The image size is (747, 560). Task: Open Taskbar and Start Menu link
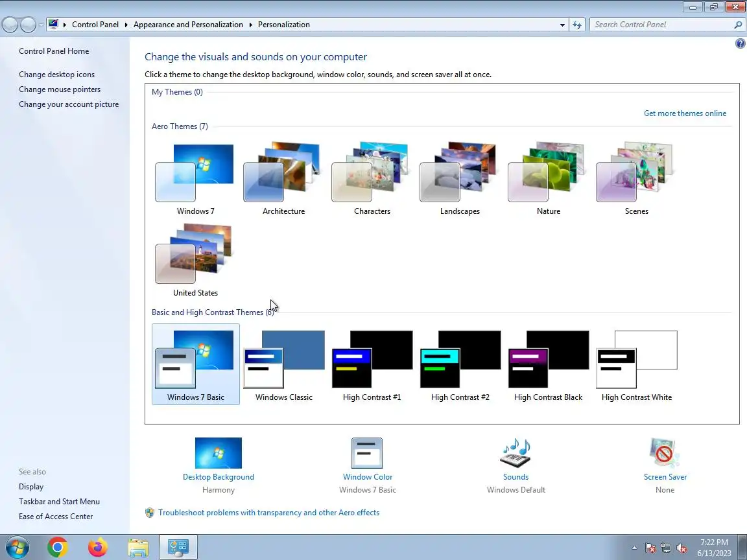point(59,502)
